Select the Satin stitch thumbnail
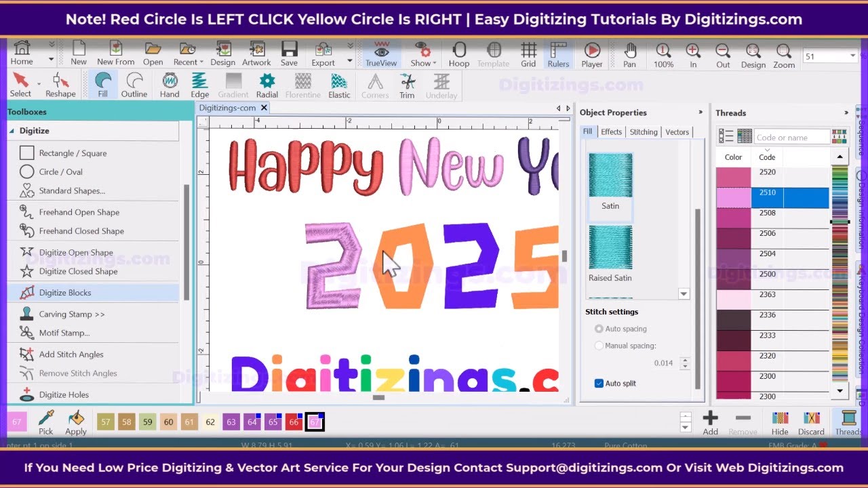The height and width of the screenshot is (488, 868). 610,176
